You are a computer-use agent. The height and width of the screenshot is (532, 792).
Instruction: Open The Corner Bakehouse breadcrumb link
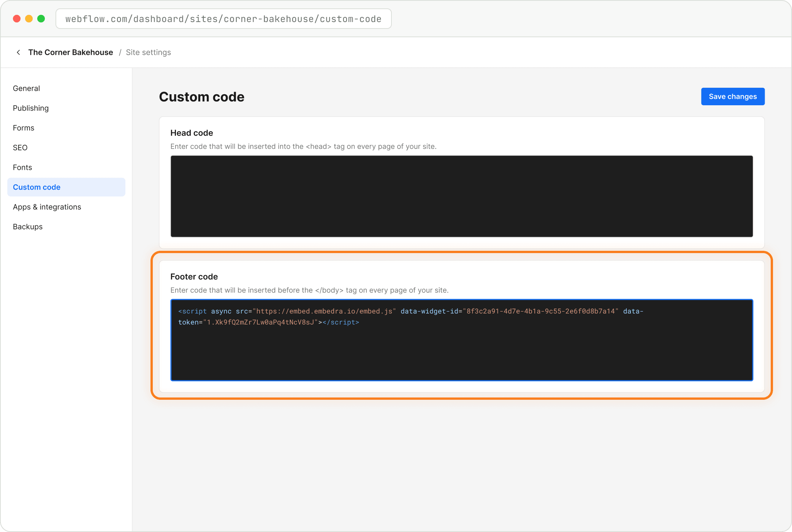pyautogui.click(x=71, y=52)
